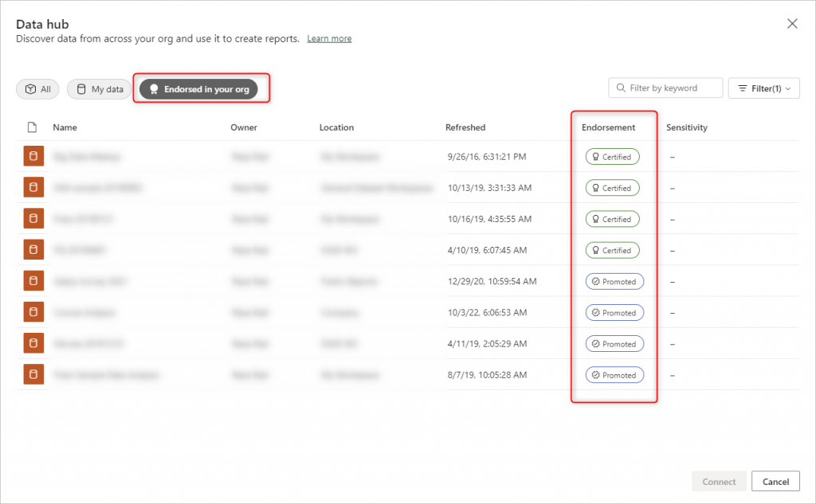Sort by the Name column header
Viewport: 816px width, 504px height.
coord(65,127)
